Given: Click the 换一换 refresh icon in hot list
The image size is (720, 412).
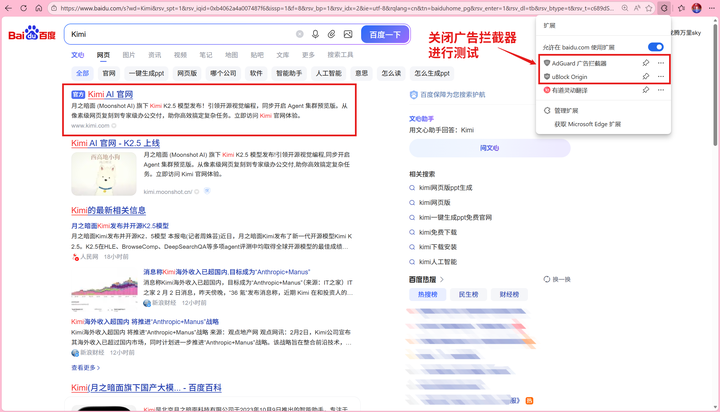Looking at the screenshot, I should 546,279.
